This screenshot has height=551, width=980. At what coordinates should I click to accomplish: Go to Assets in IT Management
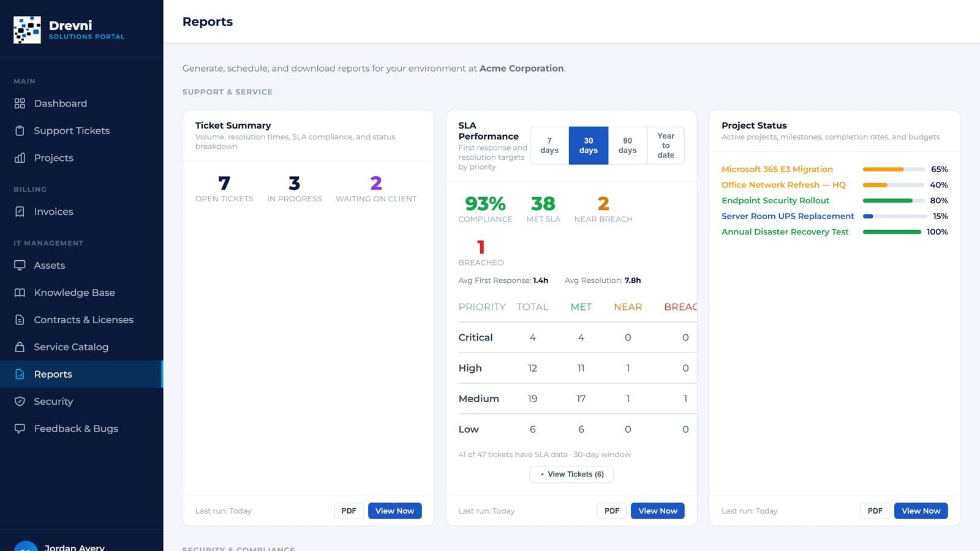coord(81,266)
